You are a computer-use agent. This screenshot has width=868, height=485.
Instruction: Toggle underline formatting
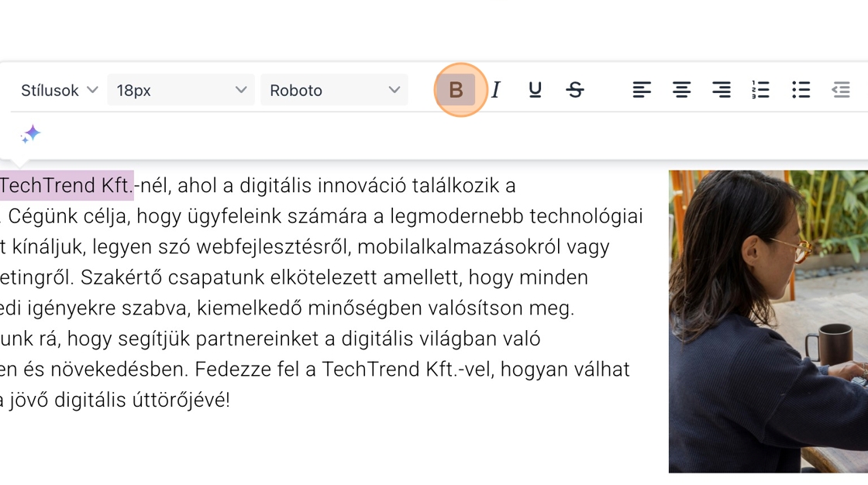535,90
